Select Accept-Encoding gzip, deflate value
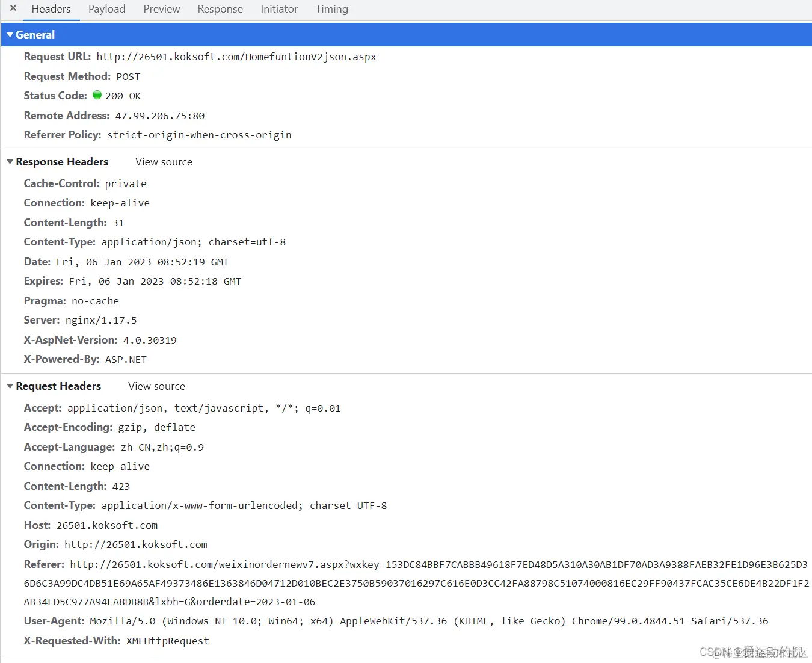The image size is (812, 663). coord(156,427)
